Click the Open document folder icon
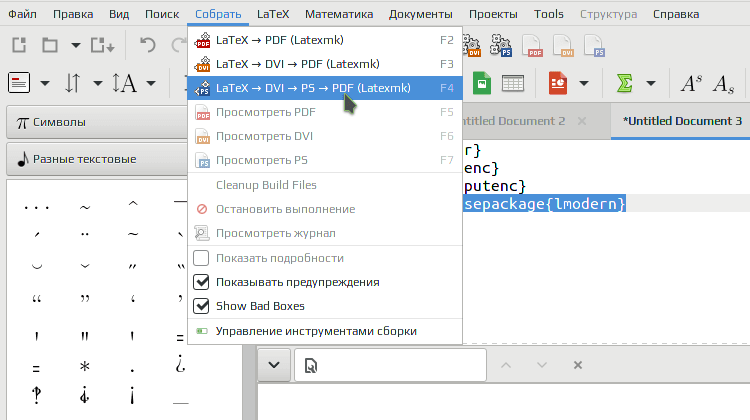 point(50,45)
